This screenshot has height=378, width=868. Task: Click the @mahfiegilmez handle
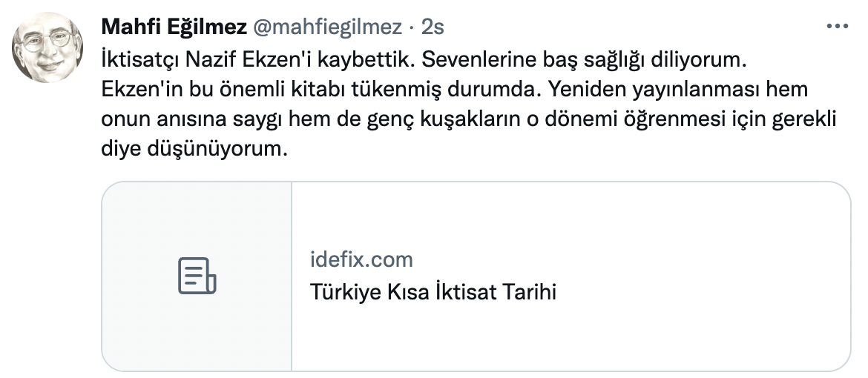point(328,27)
